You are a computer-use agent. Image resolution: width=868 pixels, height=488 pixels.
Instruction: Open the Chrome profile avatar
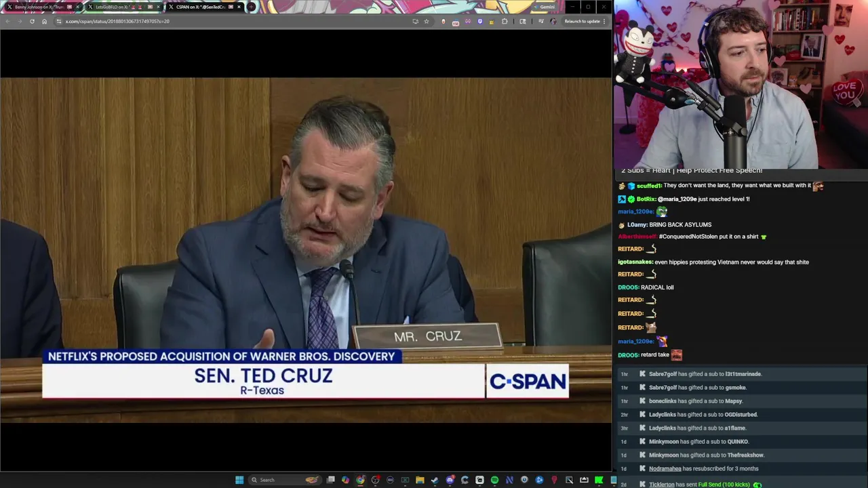pyautogui.click(x=553, y=21)
